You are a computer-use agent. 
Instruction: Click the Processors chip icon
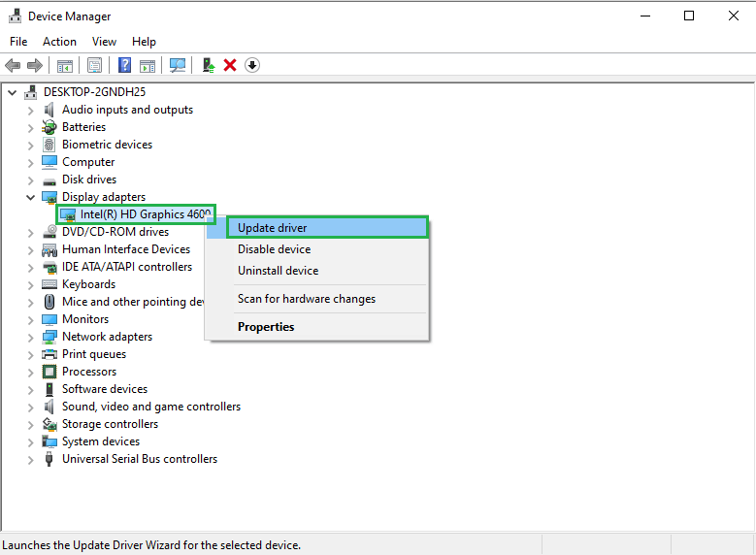tap(49, 372)
